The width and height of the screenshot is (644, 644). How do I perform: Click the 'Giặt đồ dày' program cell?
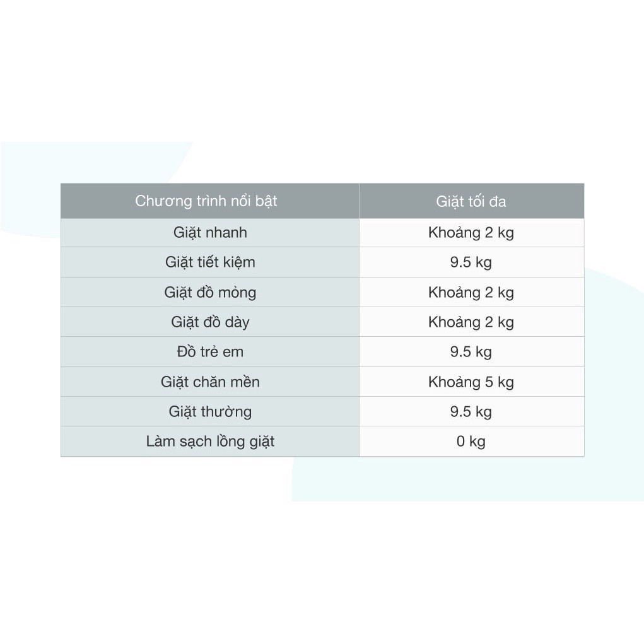210,322
